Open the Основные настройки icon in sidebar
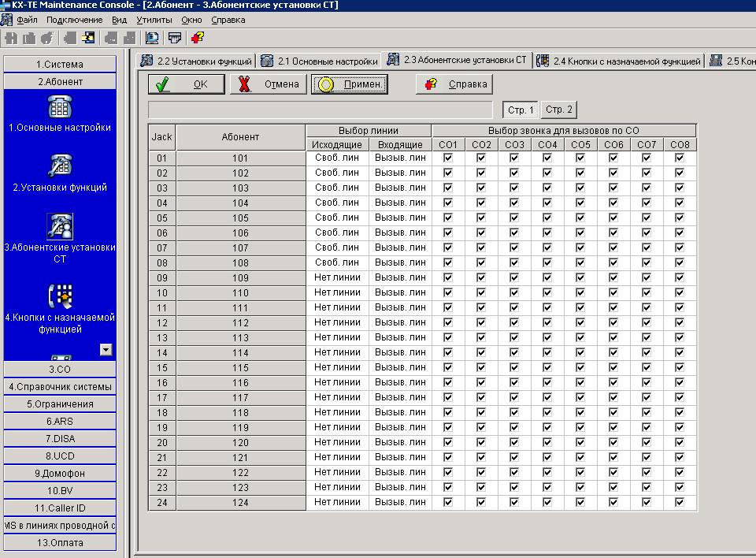This screenshot has width=756, height=558. click(60, 106)
